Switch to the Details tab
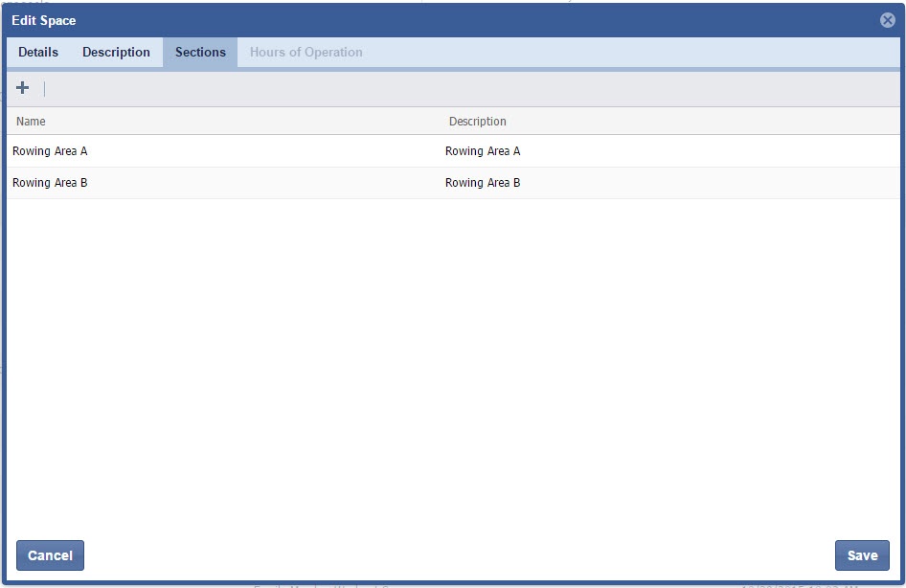Viewport: 906px width, 588px height. (38, 53)
